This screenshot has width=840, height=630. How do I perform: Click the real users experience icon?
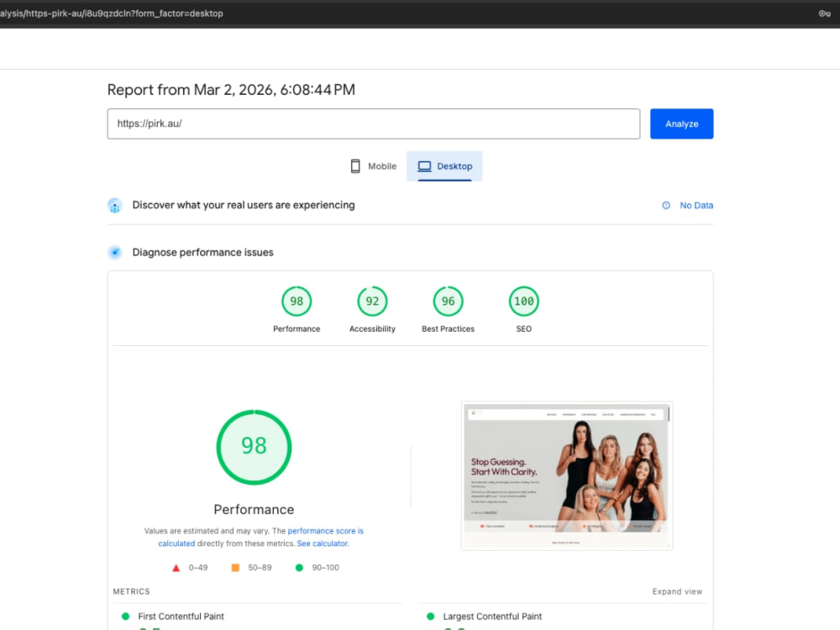click(114, 205)
